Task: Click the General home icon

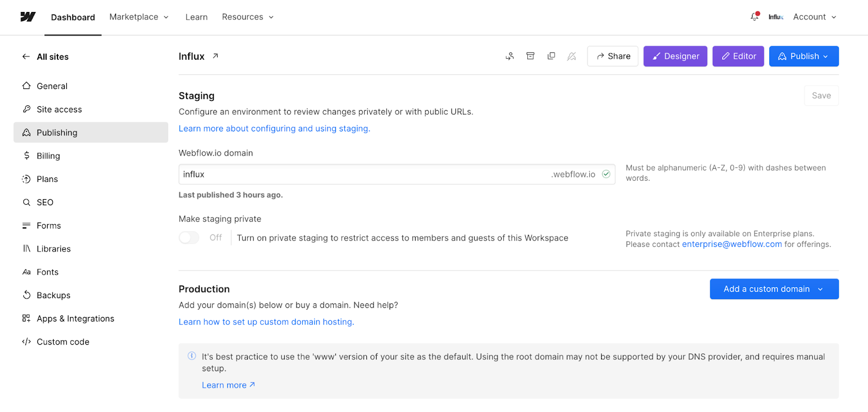Action: 27,86
